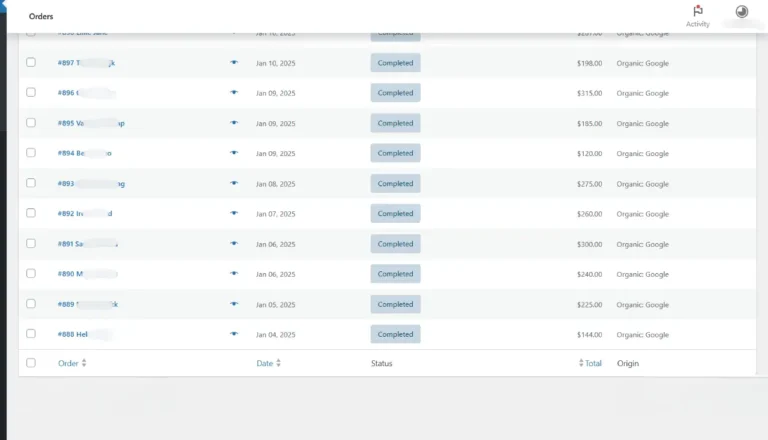Open order #889 link
This screenshot has width=768, height=440.
[x=66, y=304]
